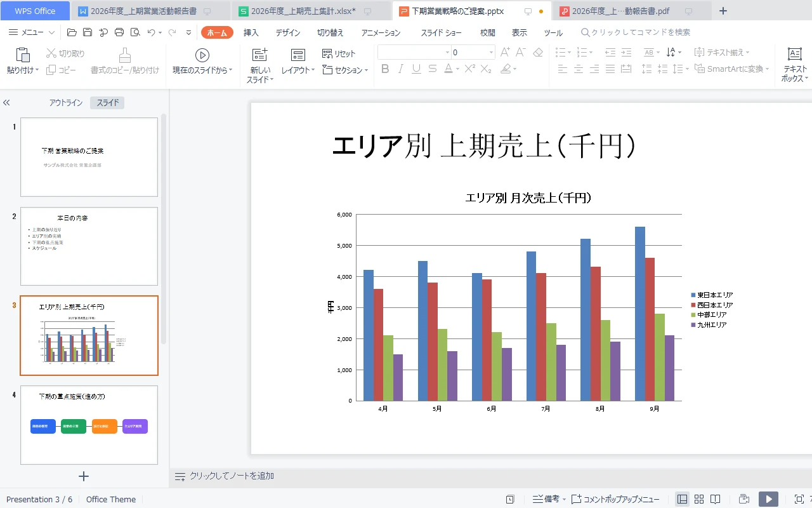Viewport: 812px width, 508px height.
Task: Toggle bold formatting
Action: coord(384,69)
